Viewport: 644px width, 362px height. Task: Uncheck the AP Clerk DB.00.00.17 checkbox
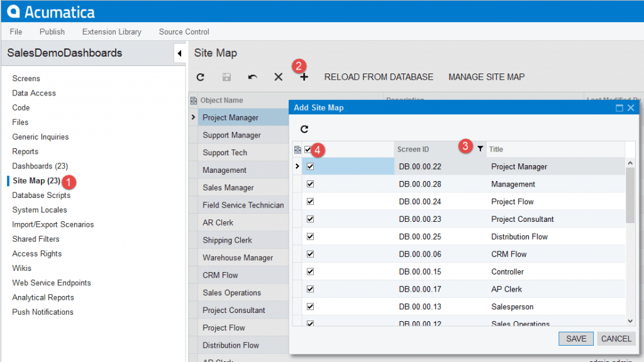311,289
